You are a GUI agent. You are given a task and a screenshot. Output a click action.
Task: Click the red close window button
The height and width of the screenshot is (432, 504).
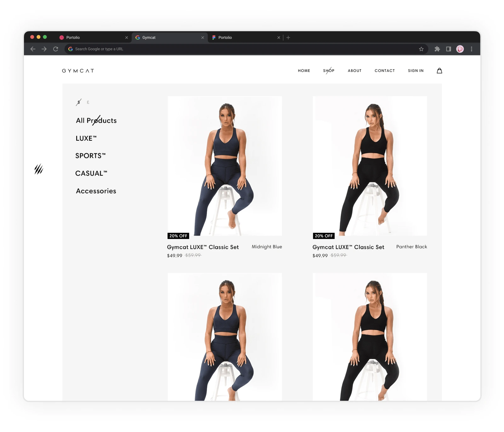pos(32,37)
